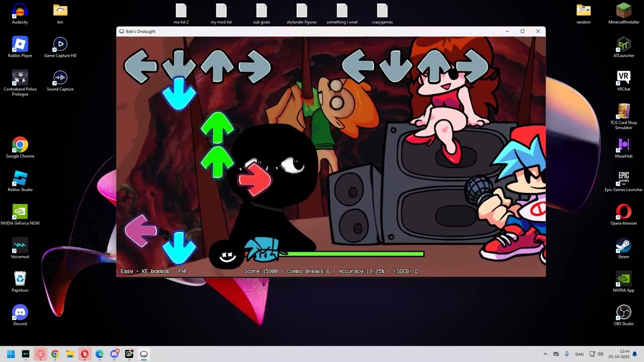Open the Voicemod desktop shortcut

pos(20,248)
